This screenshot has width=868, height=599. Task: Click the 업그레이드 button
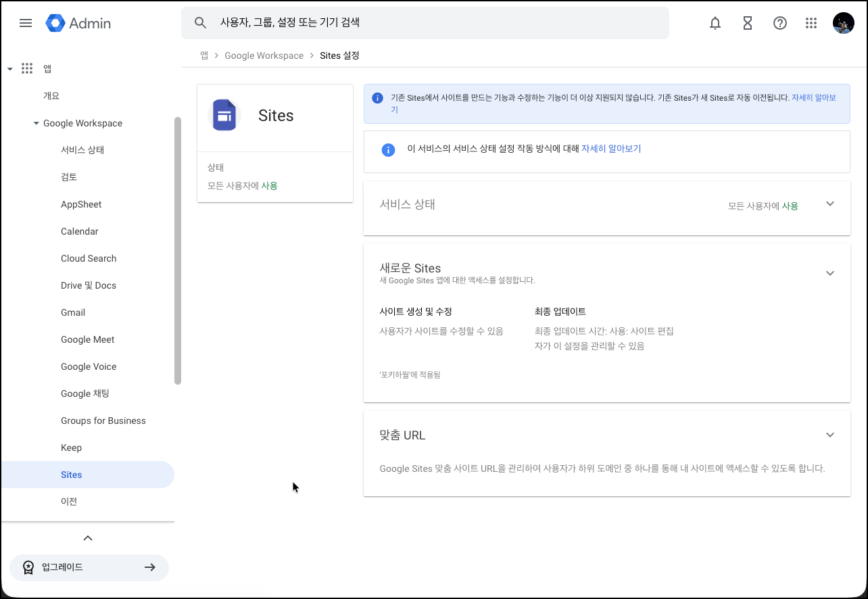tap(89, 567)
